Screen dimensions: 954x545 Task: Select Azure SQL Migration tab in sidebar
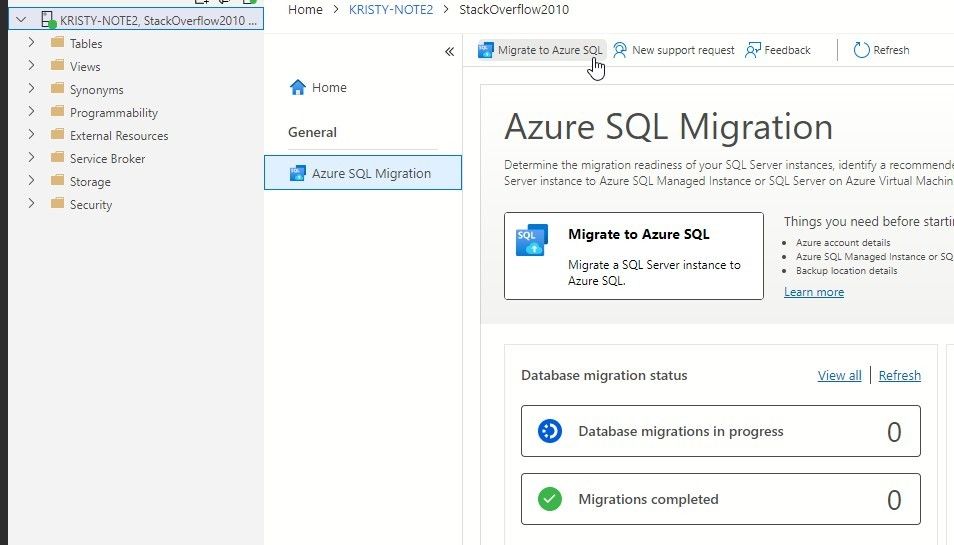click(x=363, y=173)
